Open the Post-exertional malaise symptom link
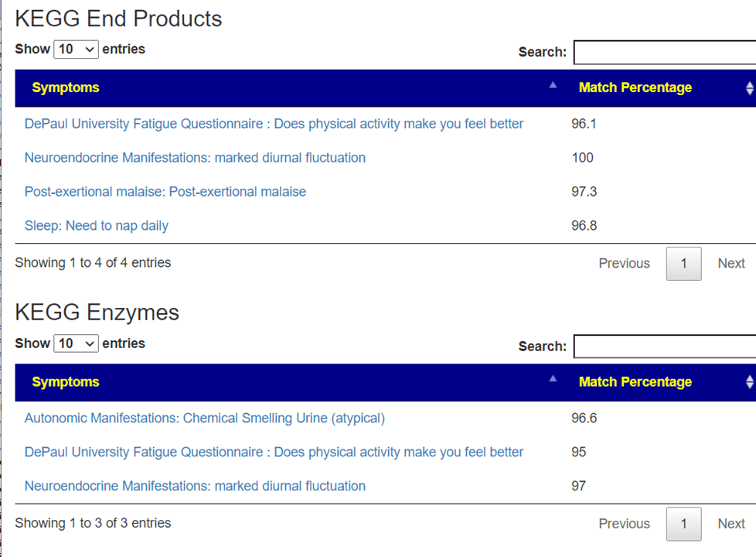The height and width of the screenshot is (557, 756). 165,192
